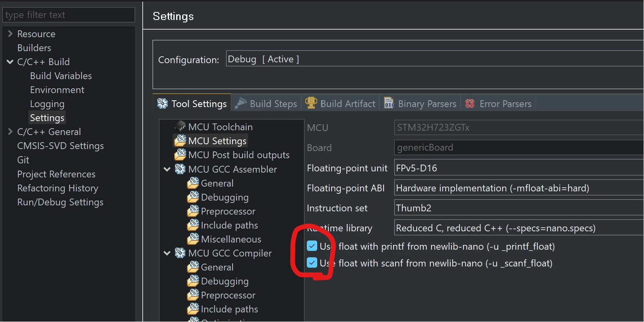Viewport: 644px width, 322px height.
Task: Select the C/C++ General label
Action: pos(49,132)
